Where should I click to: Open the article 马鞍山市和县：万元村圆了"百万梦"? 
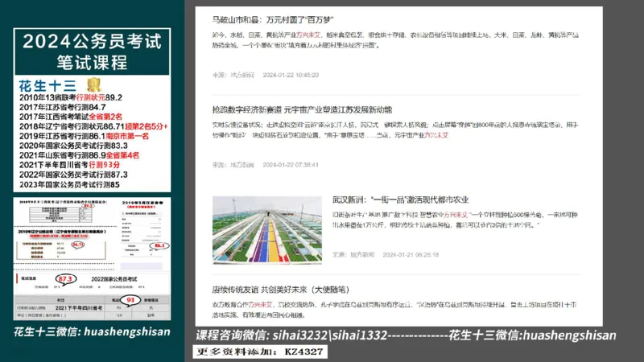click(x=273, y=19)
